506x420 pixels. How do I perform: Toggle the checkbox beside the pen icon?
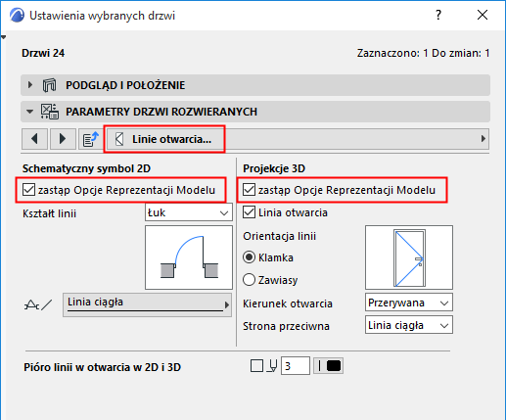coord(256,365)
